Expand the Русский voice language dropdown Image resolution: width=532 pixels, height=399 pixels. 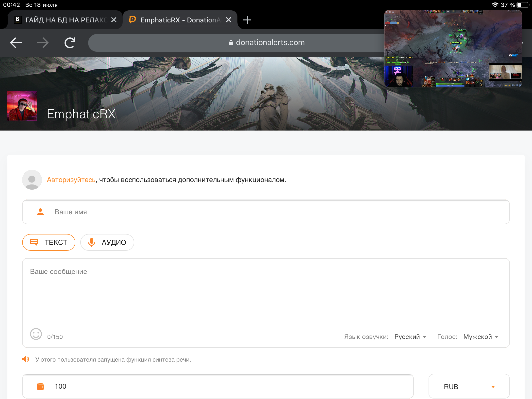click(x=410, y=337)
